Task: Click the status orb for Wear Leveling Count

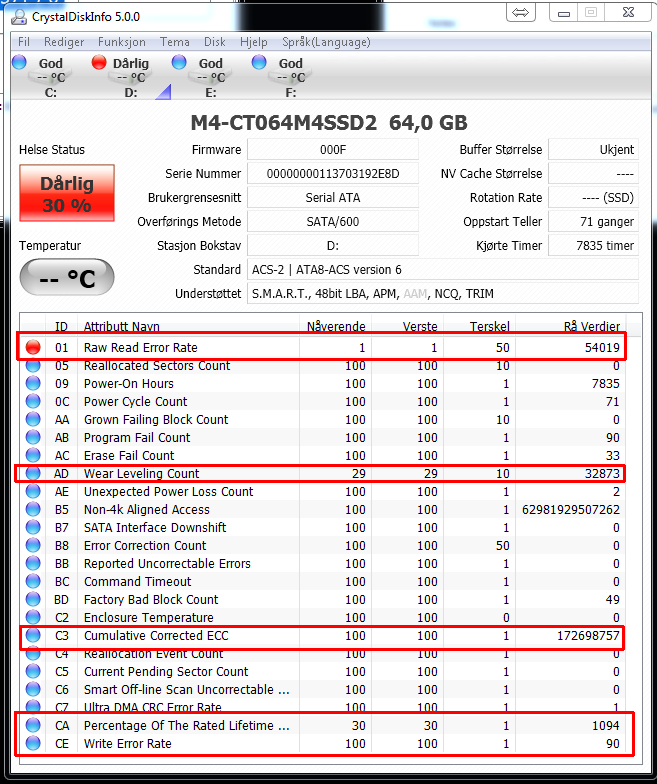Action: [x=33, y=473]
